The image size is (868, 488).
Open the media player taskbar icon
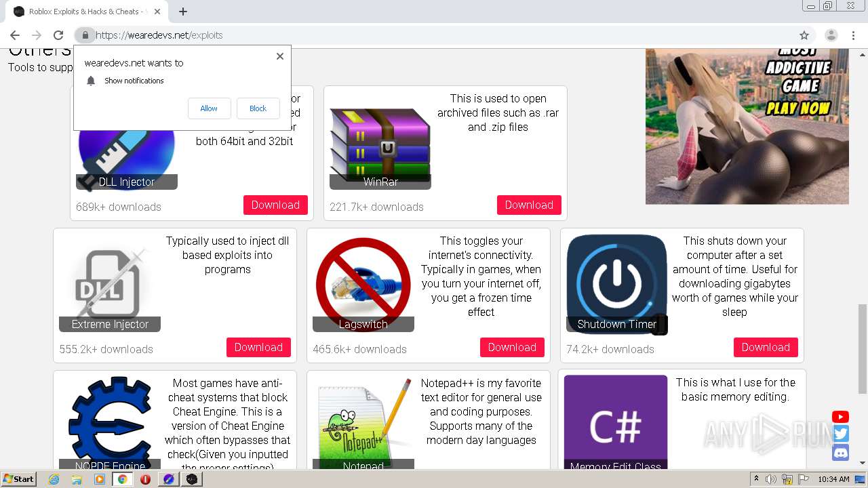[x=100, y=479]
